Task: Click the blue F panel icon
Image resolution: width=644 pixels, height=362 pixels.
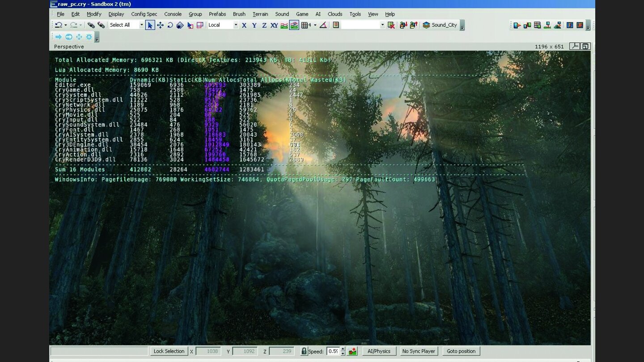Action: [x=570, y=25]
